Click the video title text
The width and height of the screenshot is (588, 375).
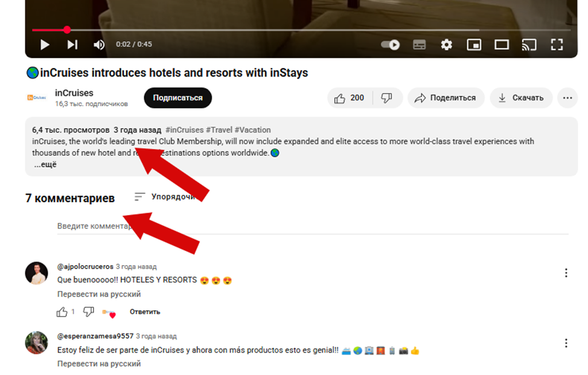coord(167,72)
